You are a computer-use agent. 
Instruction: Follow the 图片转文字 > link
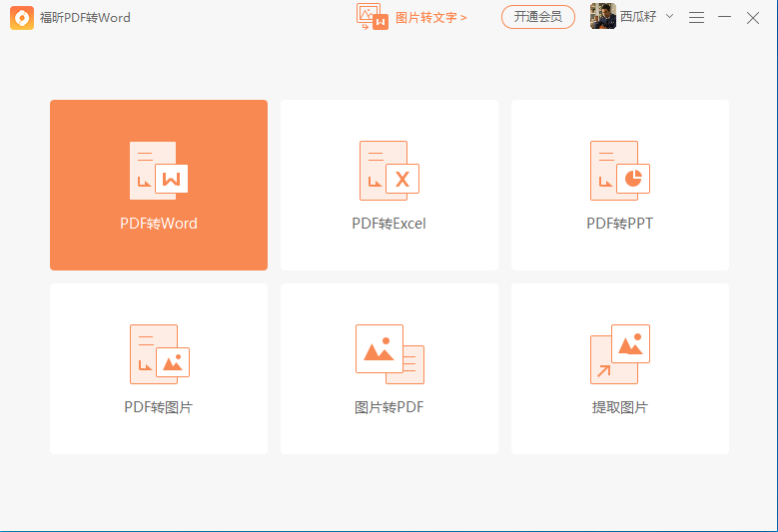431,17
